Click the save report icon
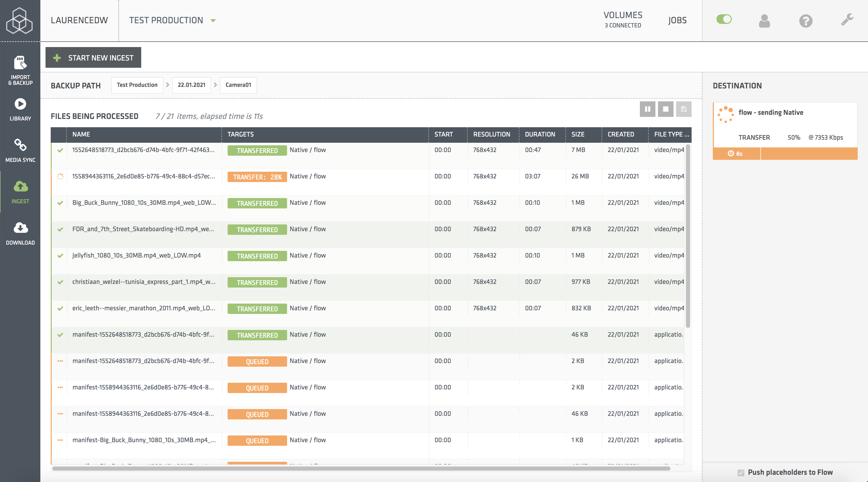 pos(684,109)
